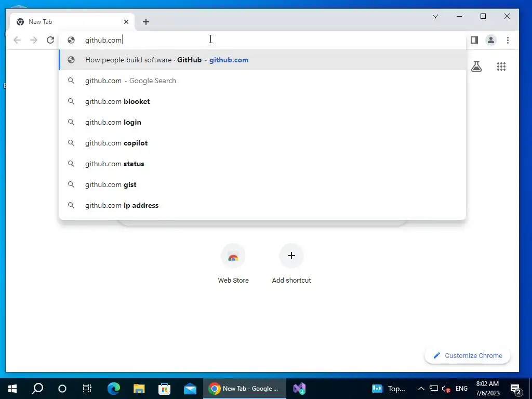
Task: Click Customize Chrome button
Action: (468, 355)
